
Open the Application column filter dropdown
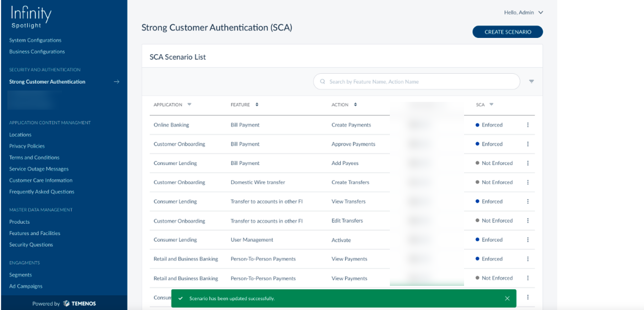(189, 105)
